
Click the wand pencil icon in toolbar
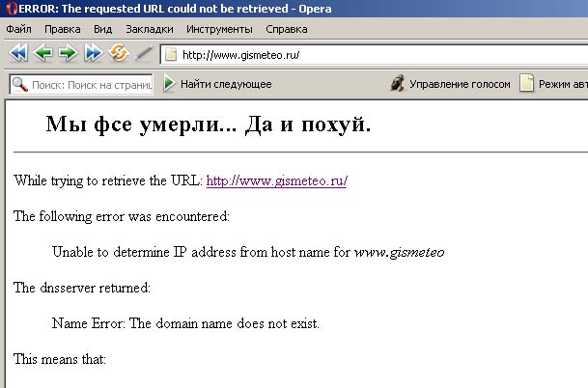pyautogui.click(x=144, y=53)
